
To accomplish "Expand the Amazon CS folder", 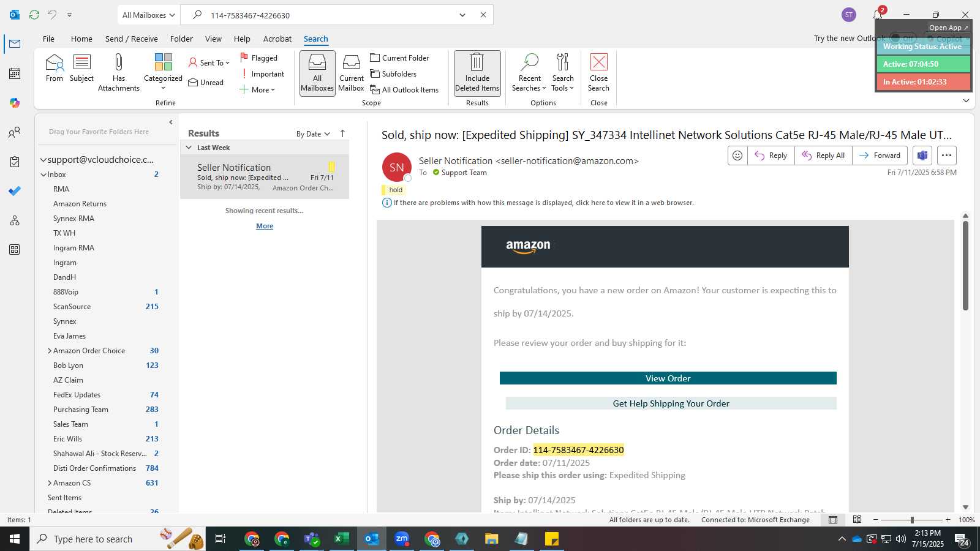I will 50,483.
